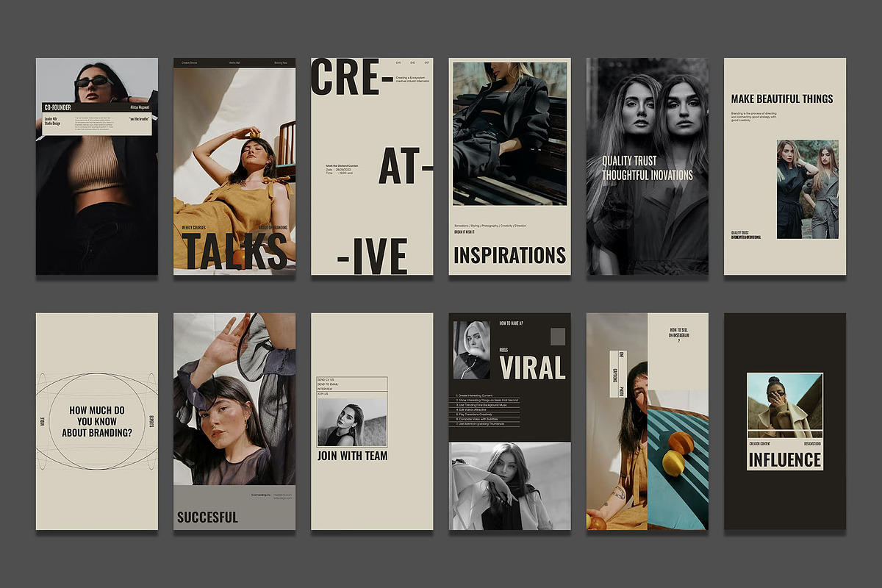This screenshot has height=588, width=882.
Task: Click the CREATOR CONTENT label
Action: [x=759, y=444]
